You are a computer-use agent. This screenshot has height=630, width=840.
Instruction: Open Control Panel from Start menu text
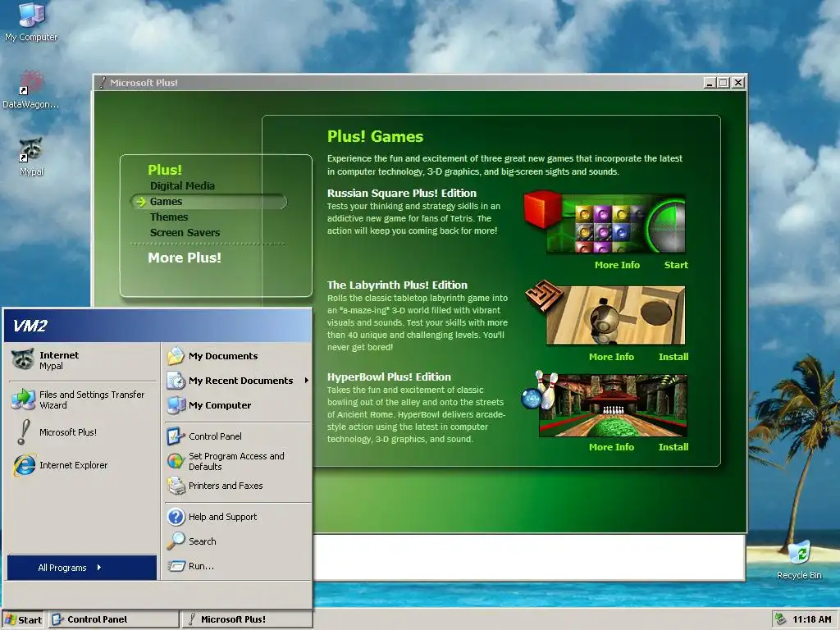pos(215,436)
